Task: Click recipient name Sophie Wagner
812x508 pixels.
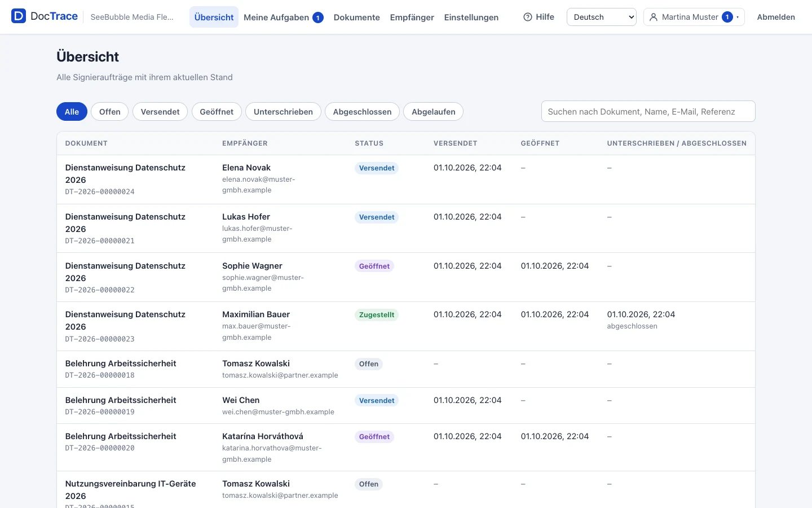Action: [x=252, y=266]
